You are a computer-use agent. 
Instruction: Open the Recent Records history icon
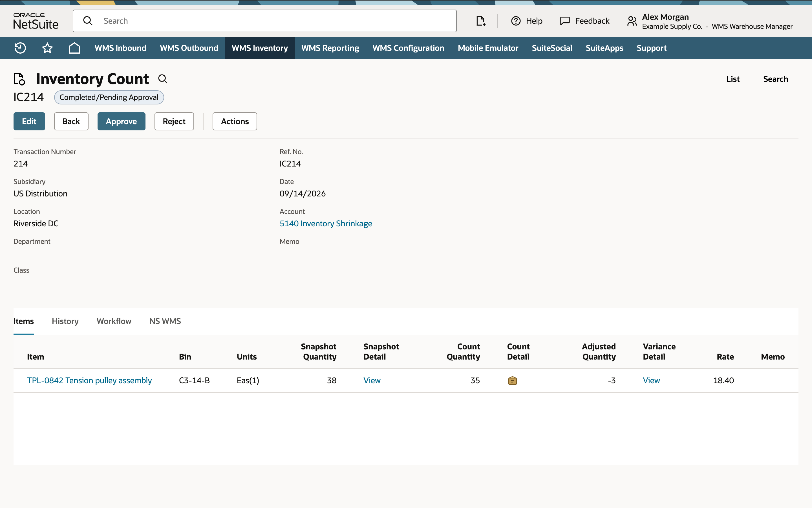(20, 48)
